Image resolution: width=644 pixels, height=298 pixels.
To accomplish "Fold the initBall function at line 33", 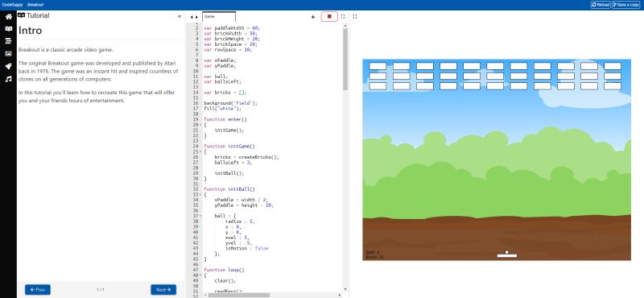I will (200, 194).
